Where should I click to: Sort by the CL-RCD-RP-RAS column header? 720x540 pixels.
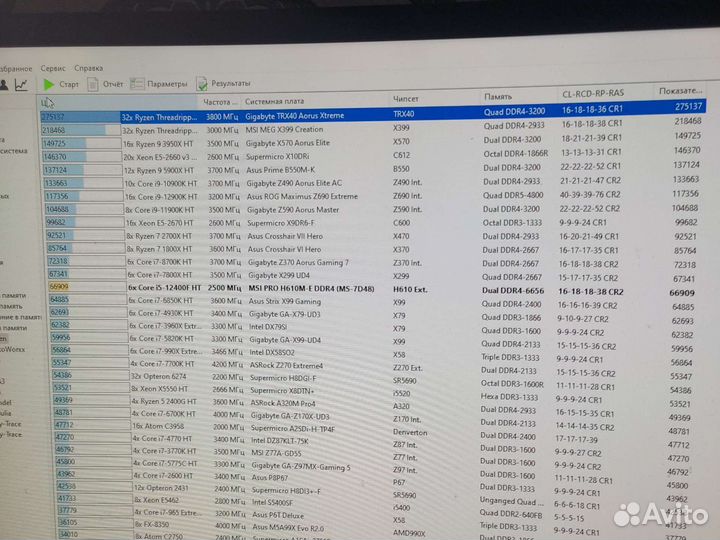[593, 93]
